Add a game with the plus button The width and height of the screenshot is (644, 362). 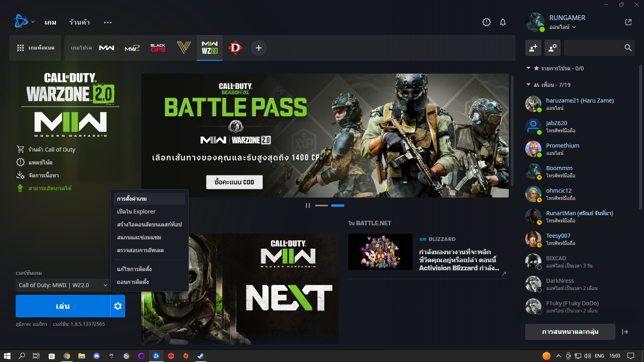(x=259, y=48)
